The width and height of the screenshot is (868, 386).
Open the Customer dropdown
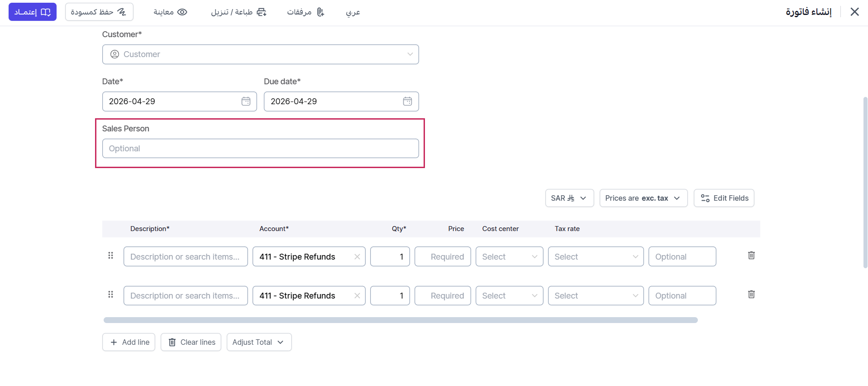point(260,54)
